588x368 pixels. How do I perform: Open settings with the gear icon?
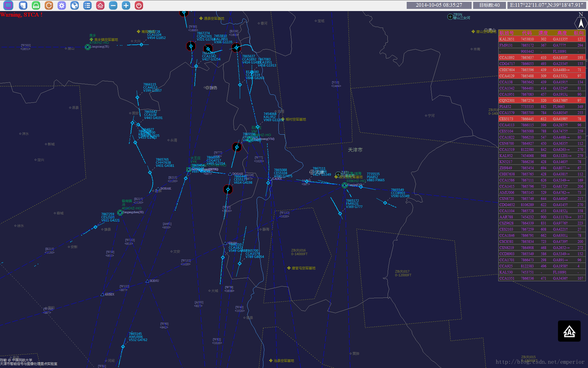click(62, 5)
